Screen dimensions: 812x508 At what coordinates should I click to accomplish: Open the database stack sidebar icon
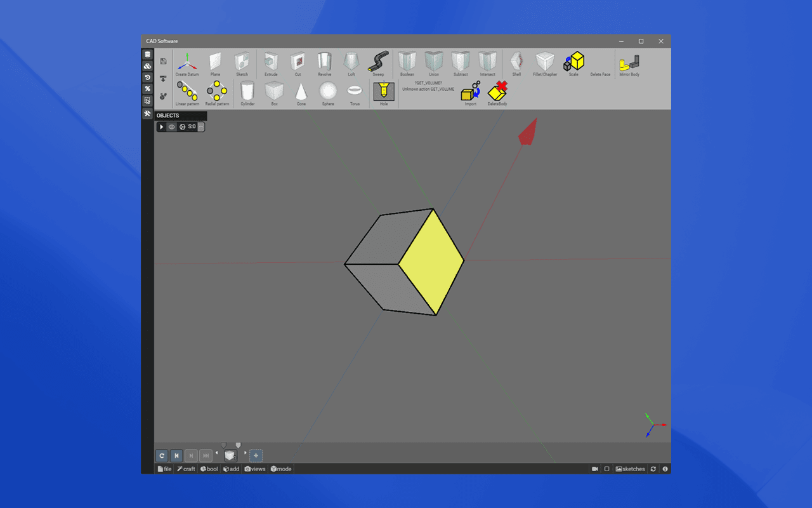click(147, 55)
